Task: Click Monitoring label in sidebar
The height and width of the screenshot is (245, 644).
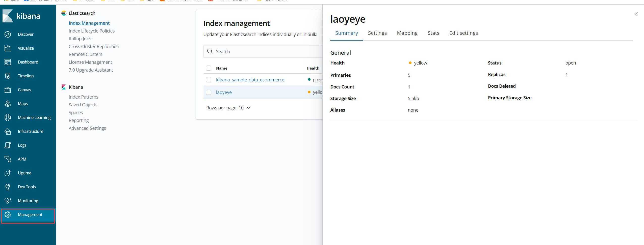Action: tap(28, 201)
